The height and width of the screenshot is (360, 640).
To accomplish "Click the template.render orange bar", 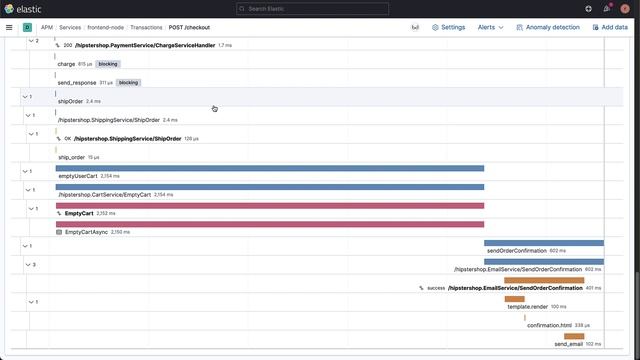I will pos(514,299).
